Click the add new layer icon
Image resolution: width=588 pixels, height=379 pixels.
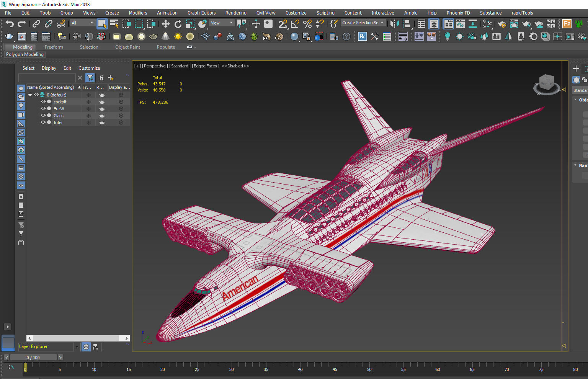coord(111,78)
